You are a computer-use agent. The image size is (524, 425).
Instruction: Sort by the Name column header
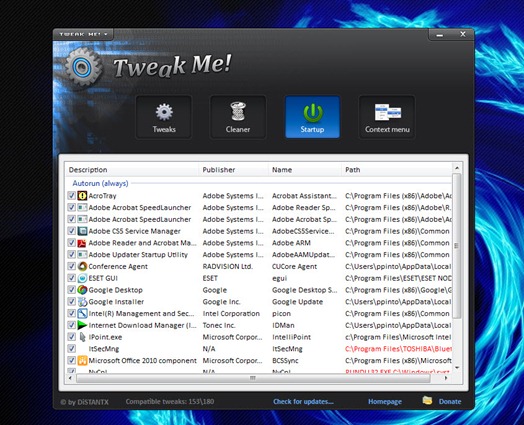[x=305, y=170]
